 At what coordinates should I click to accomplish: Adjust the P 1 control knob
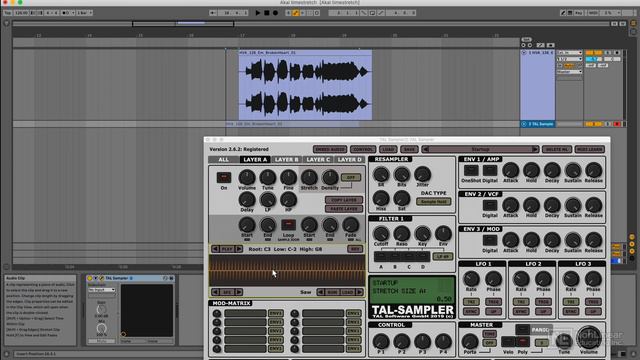[x=381, y=342]
